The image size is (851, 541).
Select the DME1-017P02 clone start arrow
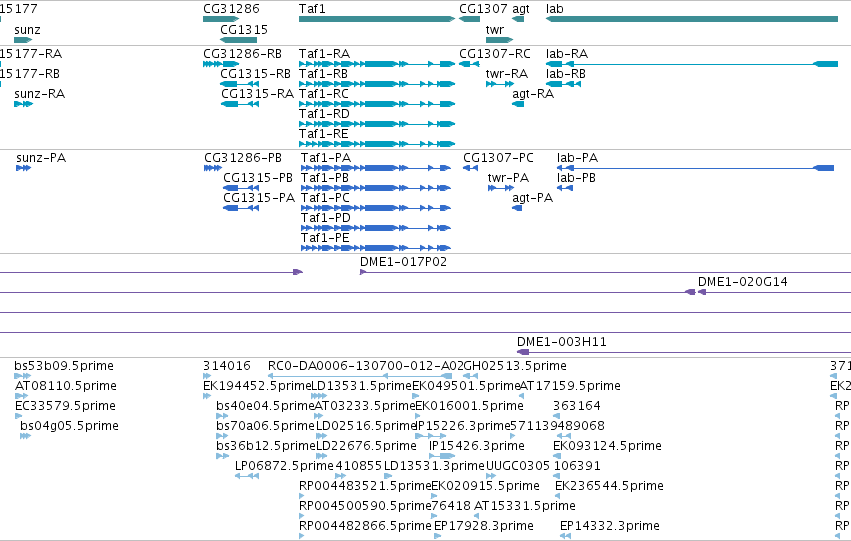(x=363, y=272)
